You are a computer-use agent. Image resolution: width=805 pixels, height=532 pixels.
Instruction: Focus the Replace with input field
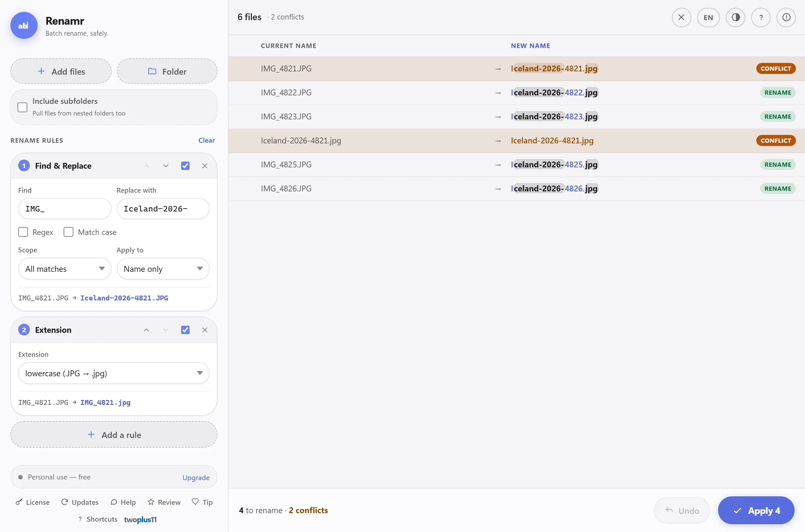coord(163,209)
